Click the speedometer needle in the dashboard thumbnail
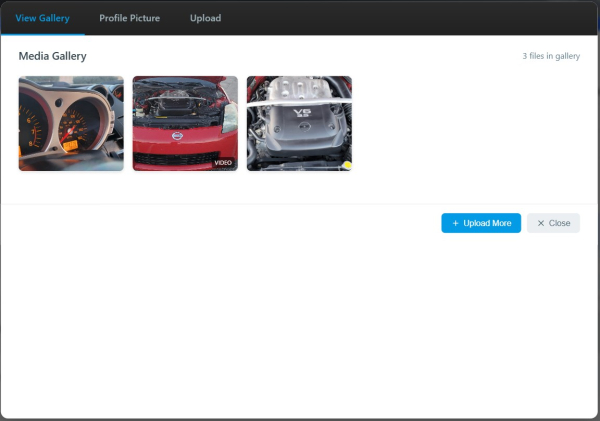This screenshot has width=600, height=421. pyautogui.click(x=68, y=135)
